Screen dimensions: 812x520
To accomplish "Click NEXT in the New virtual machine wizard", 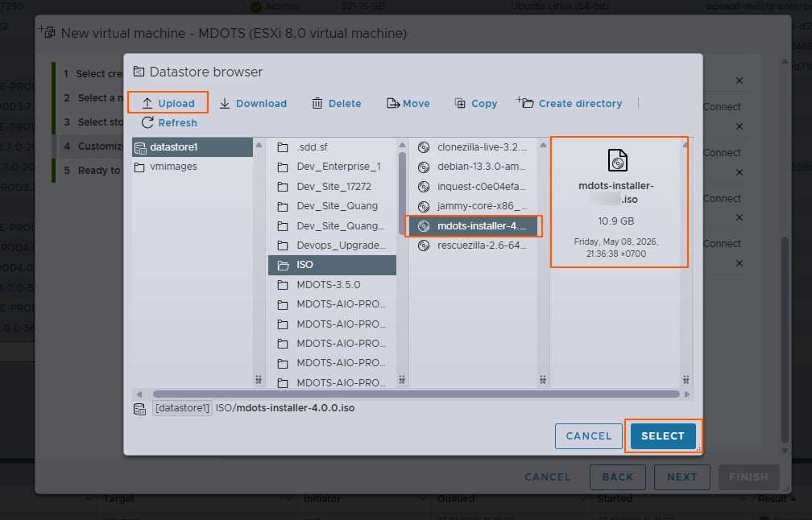I will point(681,477).
